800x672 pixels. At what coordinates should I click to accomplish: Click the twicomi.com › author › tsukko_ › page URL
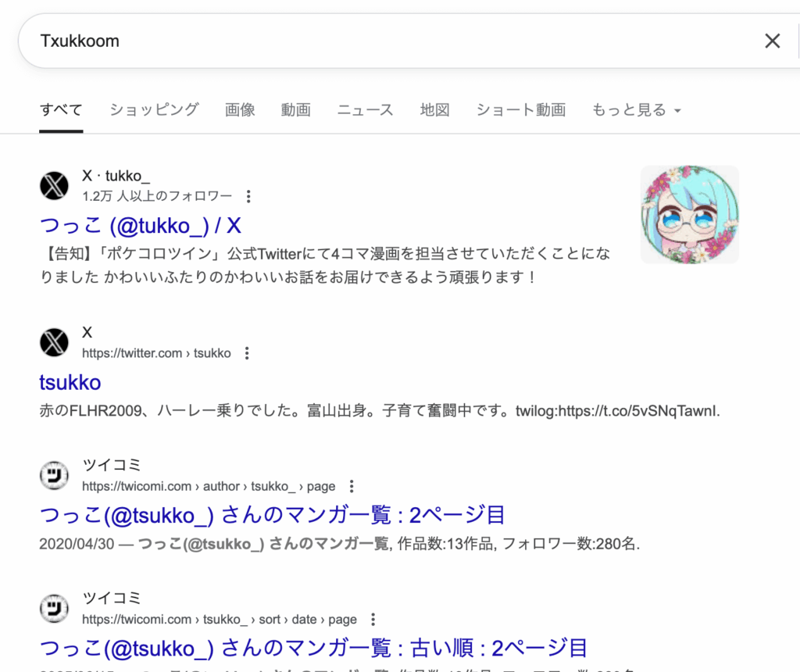point(209,486)
